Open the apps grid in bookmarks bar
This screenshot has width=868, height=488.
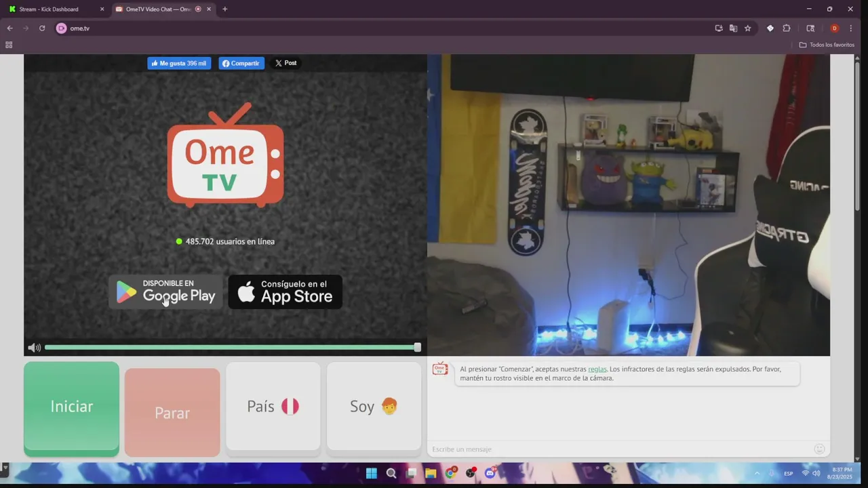[9, 45]
